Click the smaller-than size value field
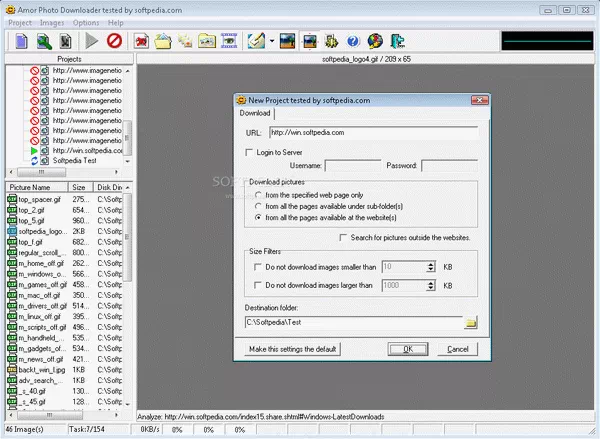 point(404,267)
